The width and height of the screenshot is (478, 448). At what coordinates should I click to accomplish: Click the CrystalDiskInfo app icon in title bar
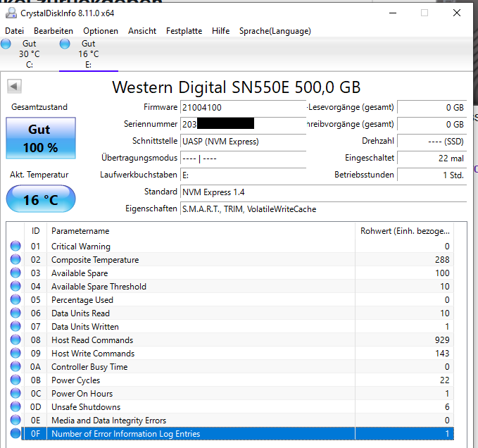(x=11, y=13)
